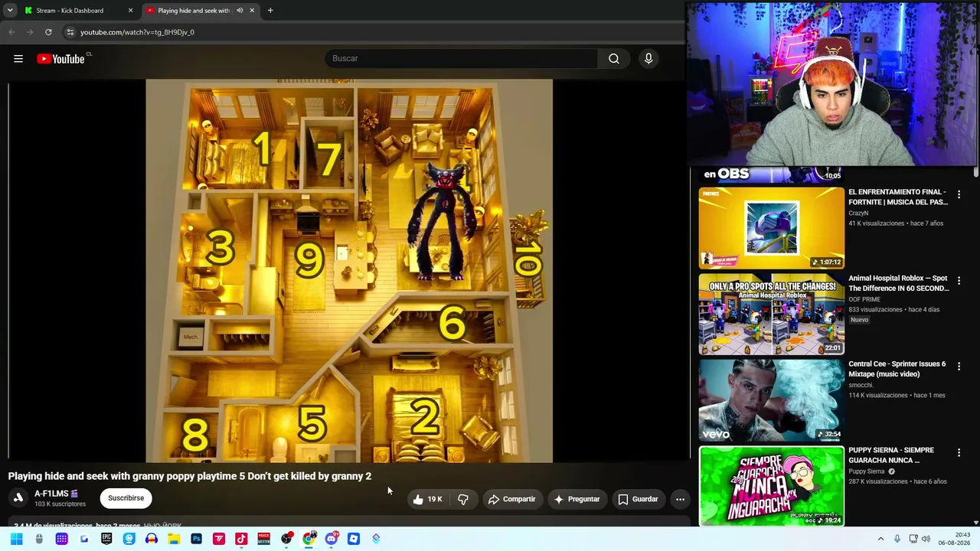
Task: Open options for Central Cee video
Action: pyautogui.click(x=959, y=367)
